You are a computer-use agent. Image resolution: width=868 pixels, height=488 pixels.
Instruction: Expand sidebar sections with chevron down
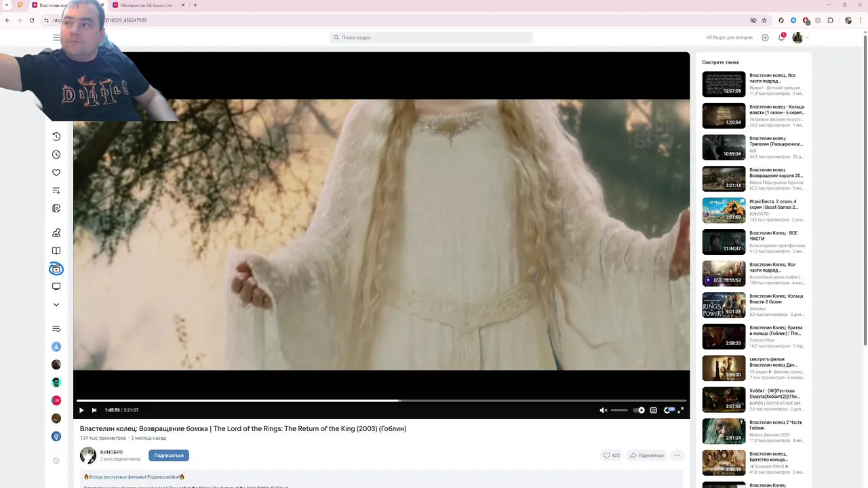pyautogui.click(x=56, y=305)
